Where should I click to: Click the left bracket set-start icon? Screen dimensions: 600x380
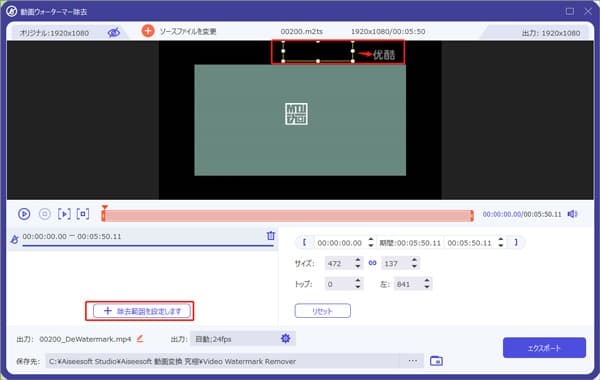[x=304, y=242]
